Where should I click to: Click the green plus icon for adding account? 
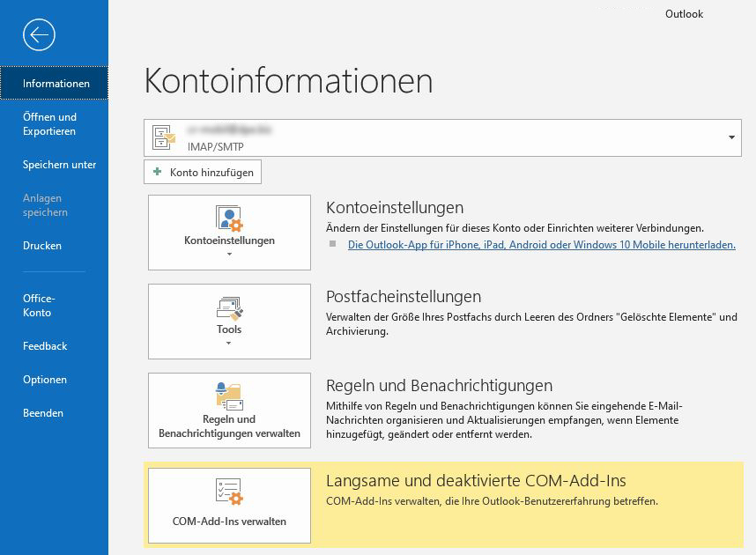158,173
